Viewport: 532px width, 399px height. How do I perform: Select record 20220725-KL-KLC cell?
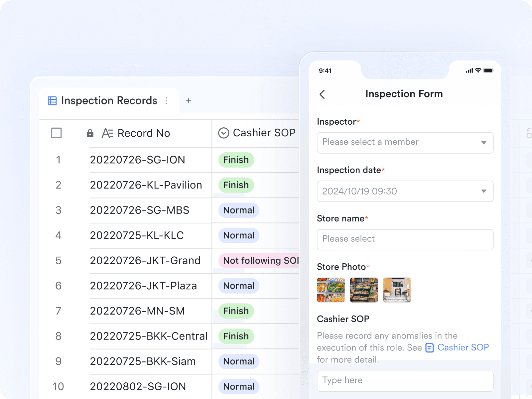[150, 236]
